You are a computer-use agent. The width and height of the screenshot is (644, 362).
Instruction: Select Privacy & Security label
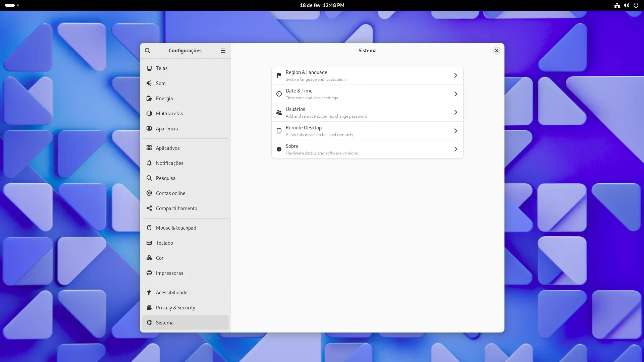[x=175, y=308]
